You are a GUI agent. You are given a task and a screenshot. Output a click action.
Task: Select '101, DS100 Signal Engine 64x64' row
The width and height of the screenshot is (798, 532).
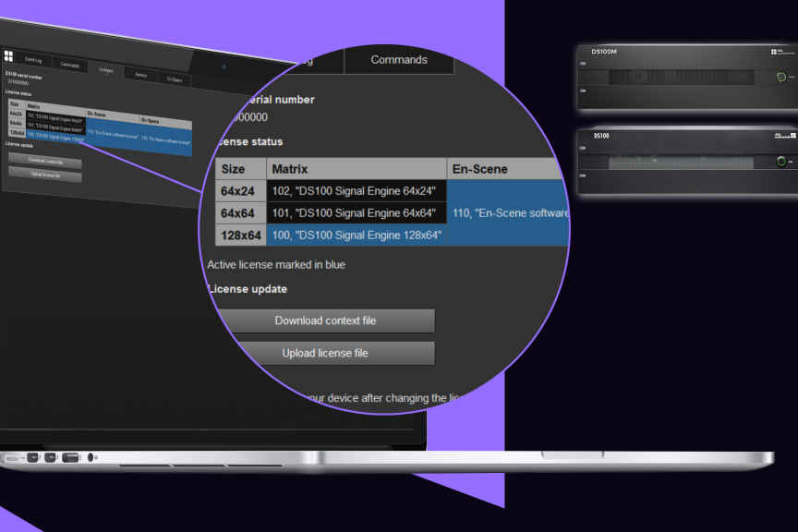[x=357, y=212]
